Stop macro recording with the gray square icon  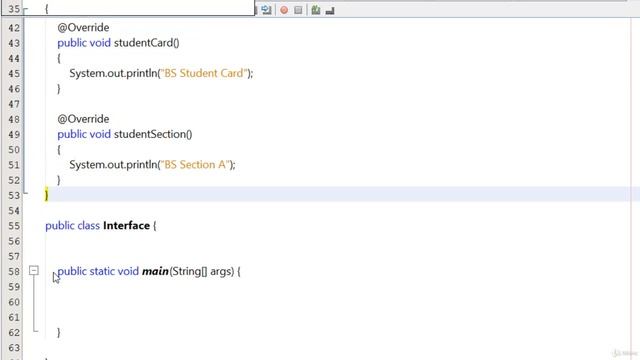[298, 10]
